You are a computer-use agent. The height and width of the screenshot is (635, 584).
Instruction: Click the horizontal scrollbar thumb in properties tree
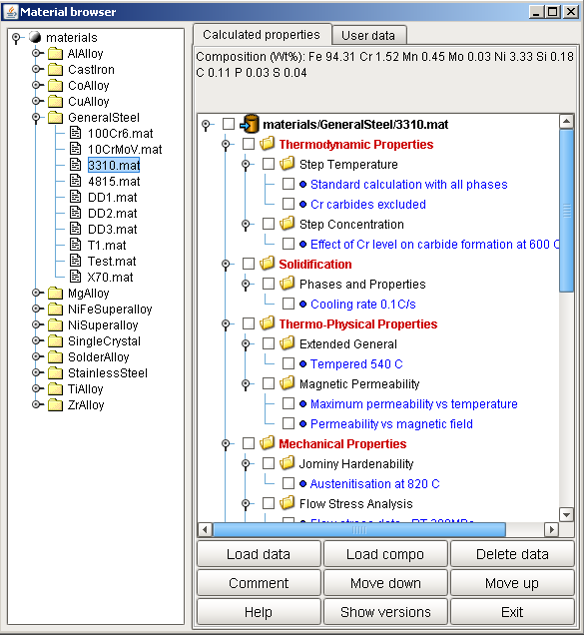[359, 529]
